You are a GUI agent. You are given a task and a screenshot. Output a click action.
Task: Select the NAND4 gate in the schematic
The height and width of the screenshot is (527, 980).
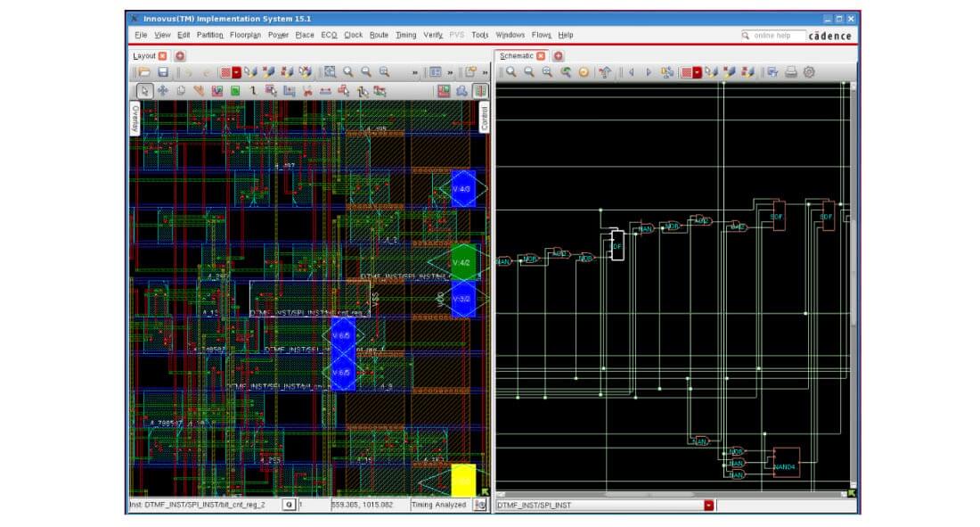coord(787,463)
